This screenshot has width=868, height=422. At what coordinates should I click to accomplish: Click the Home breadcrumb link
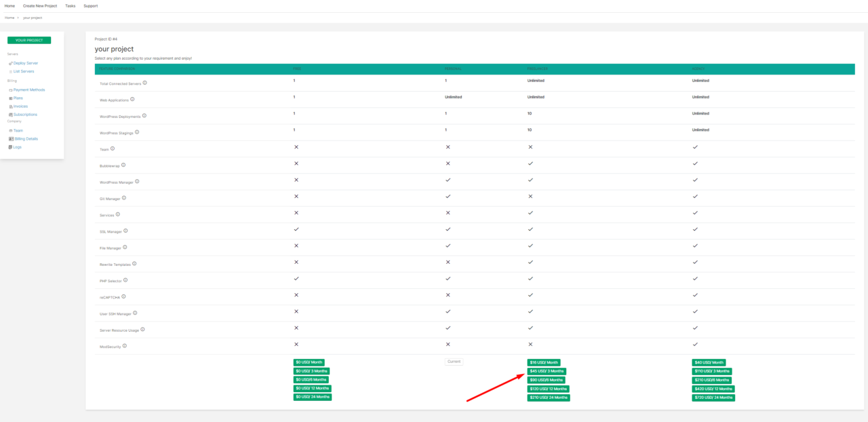point(9,18)
